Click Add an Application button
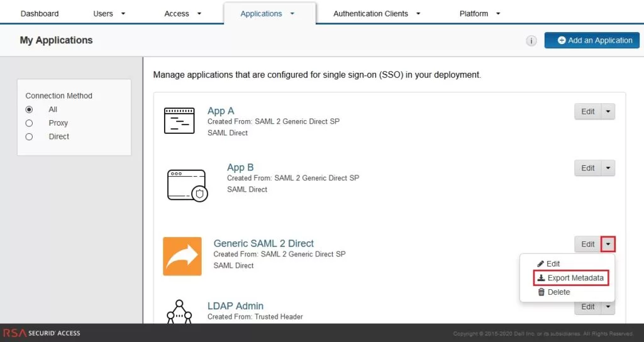 [x=592, y=40]
